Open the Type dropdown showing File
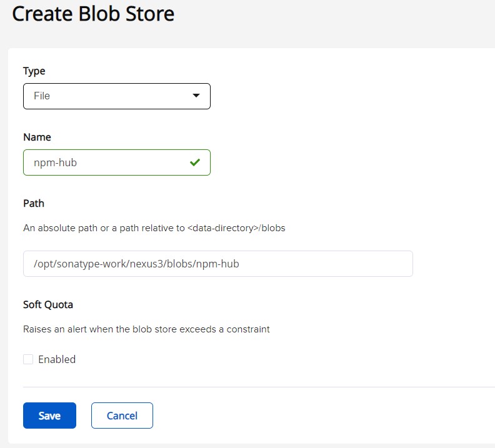The height and width of the screenshot is (448, 495). (116, 96)
